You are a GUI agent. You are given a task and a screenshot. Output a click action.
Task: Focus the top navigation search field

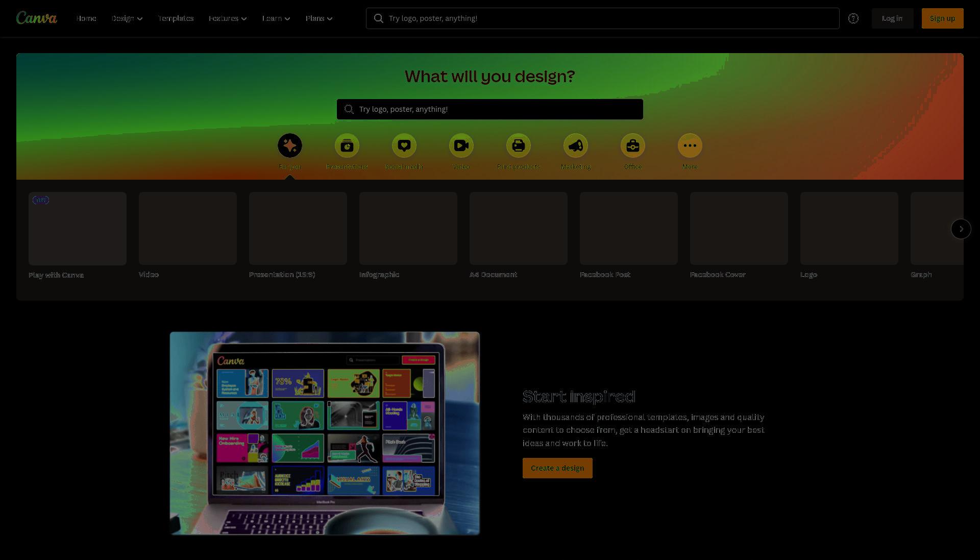coord(602,18)
